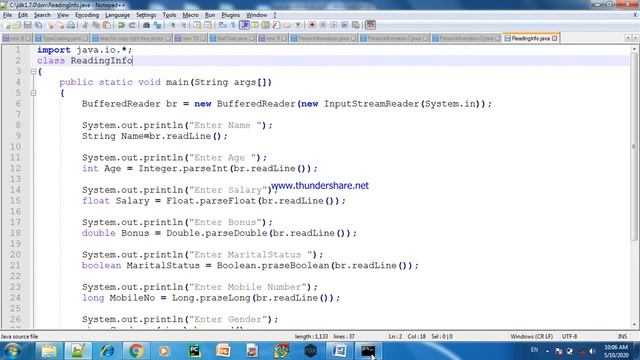The image size is (640, 360).
Task: Print the file using the Print icon
Action: (71, 25)
